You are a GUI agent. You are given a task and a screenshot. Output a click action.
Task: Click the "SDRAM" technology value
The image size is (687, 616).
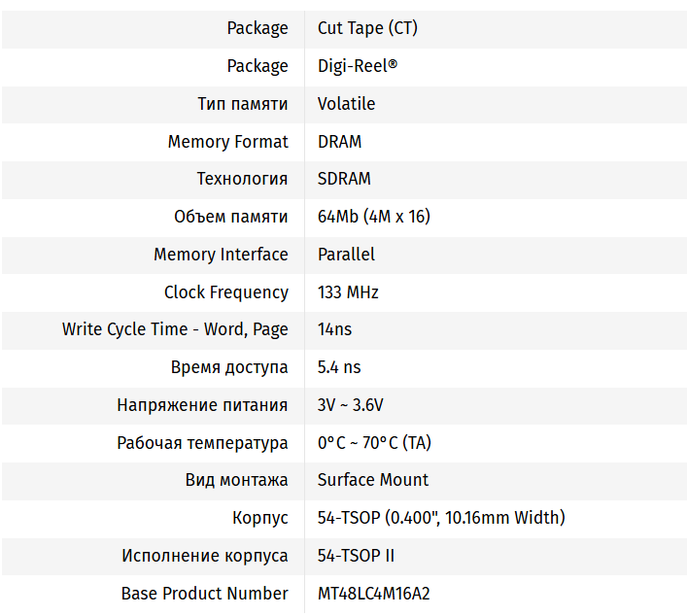click(x=344, y=179)
